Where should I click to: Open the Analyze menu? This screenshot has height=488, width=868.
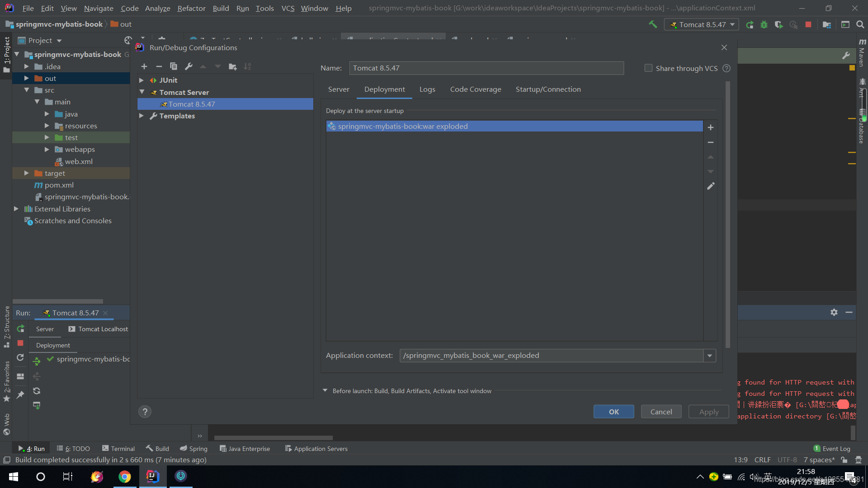[157, 8]
